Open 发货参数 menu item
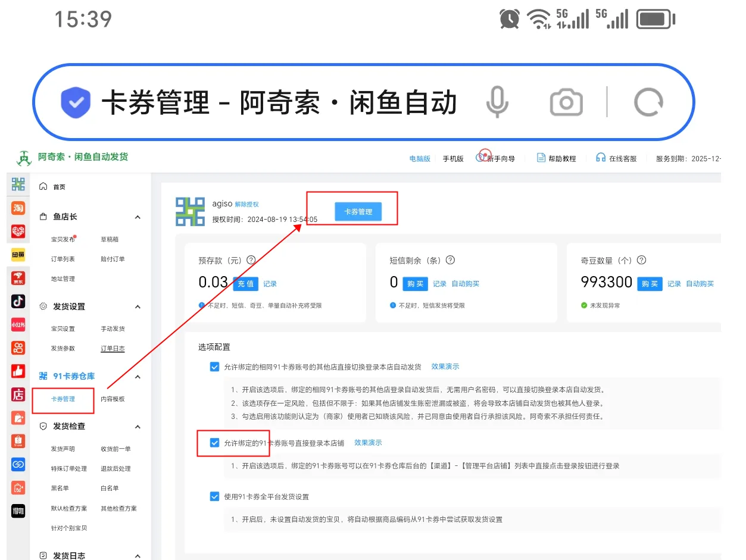This screenshot has width=746, height=560. pos(63,348)
